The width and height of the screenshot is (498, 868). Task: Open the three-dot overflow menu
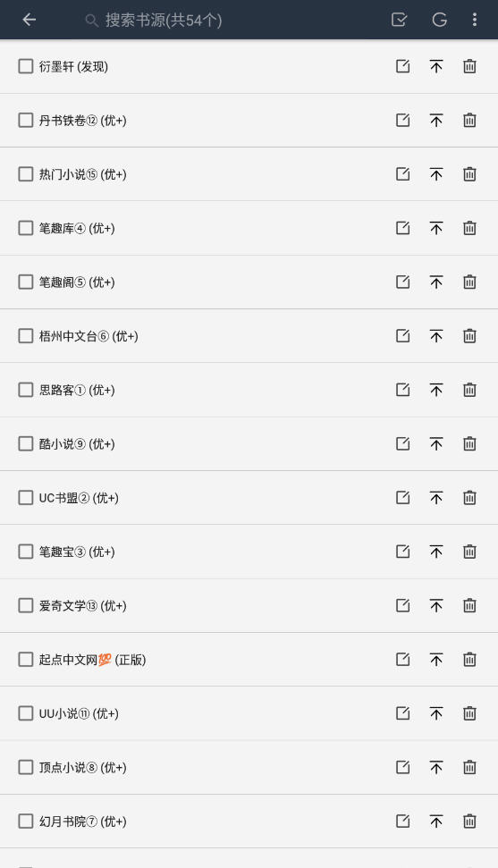tap(475, 20)
